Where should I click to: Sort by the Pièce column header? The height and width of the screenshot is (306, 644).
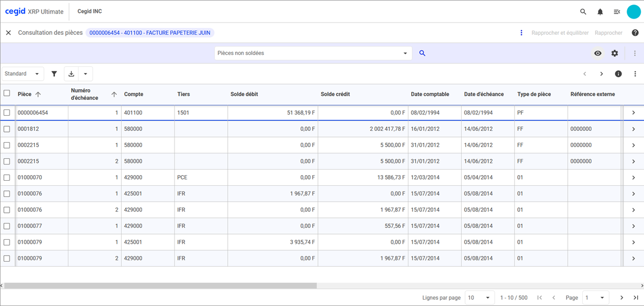tap(25, 94)
